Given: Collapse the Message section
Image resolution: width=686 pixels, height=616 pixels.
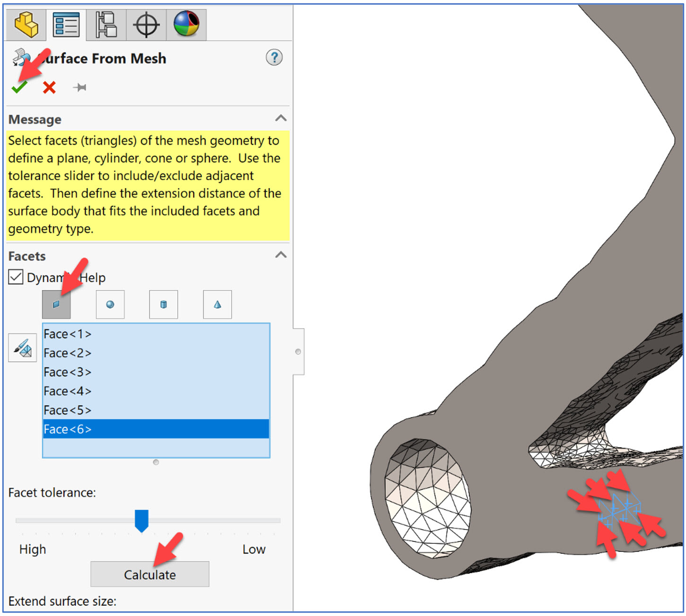Looking at the screenshot, I should tap(281, 119).
